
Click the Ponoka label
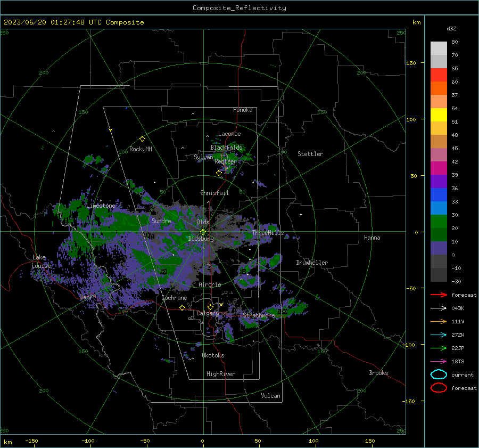[x=243, y=110]
